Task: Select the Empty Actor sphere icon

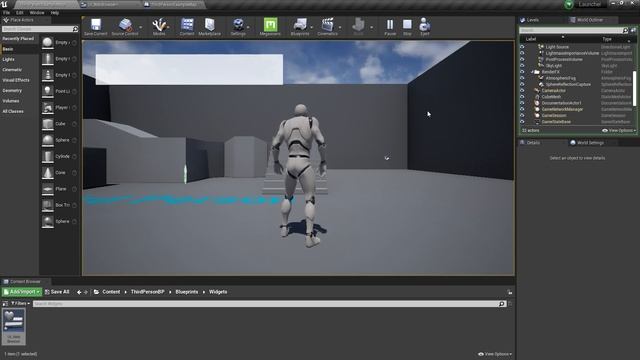Action: pyautogui.click(x=48, y=42)
